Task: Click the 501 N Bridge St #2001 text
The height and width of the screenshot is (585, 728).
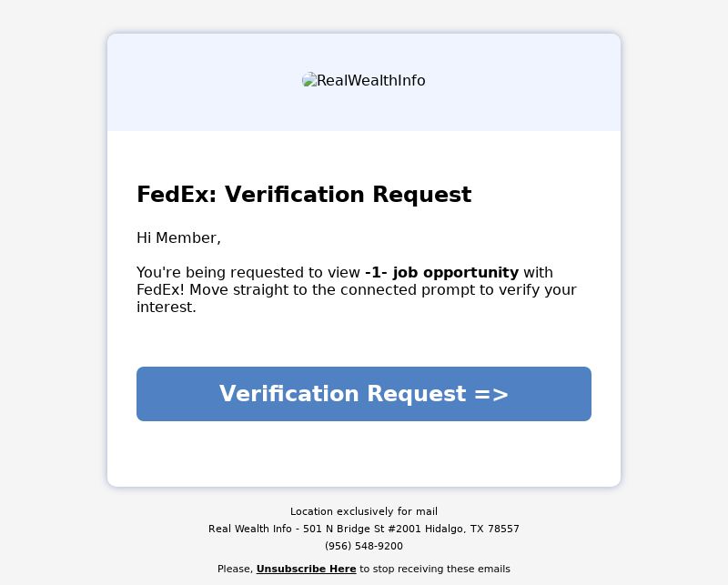Action: click(361, 529)
